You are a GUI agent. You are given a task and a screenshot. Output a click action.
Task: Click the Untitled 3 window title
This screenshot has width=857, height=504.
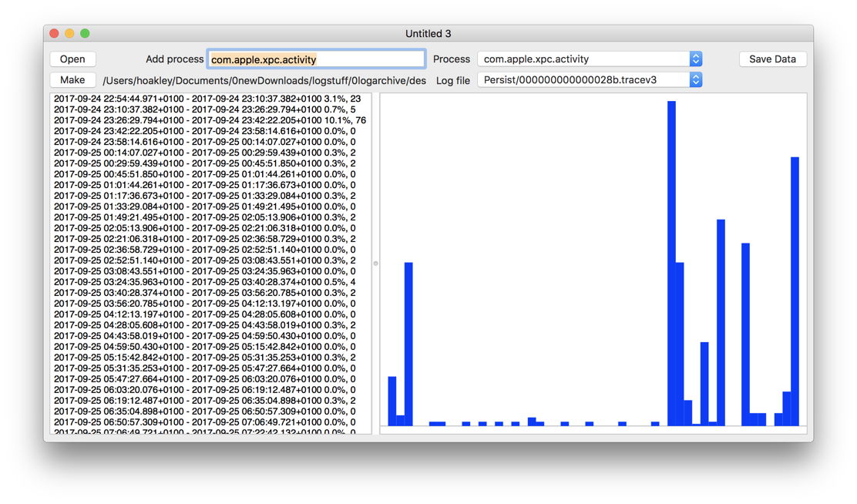tap(428, 34)
